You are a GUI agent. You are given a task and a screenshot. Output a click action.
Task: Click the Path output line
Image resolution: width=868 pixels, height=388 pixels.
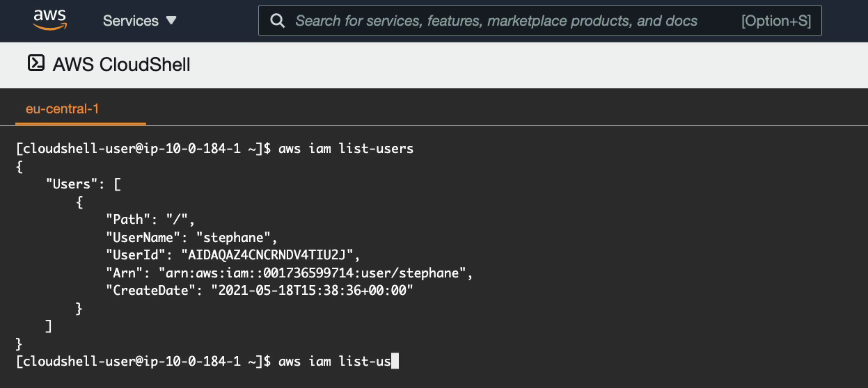coord(150,219)
